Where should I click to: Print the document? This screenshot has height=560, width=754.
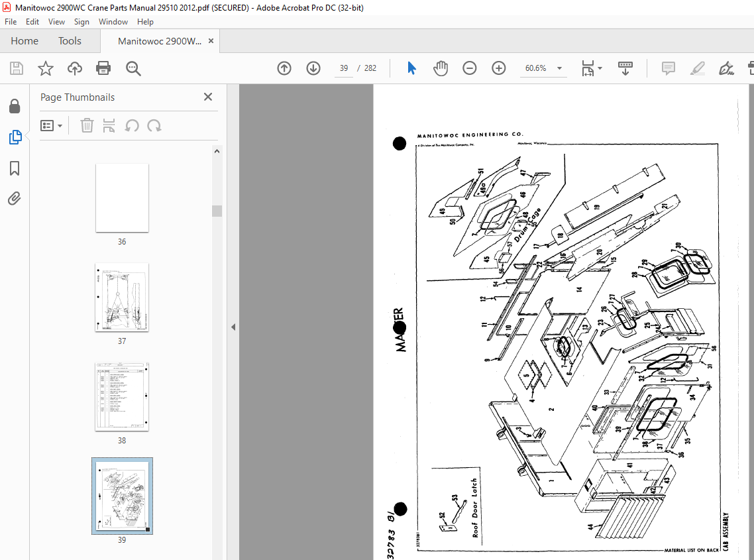point(103,68)
